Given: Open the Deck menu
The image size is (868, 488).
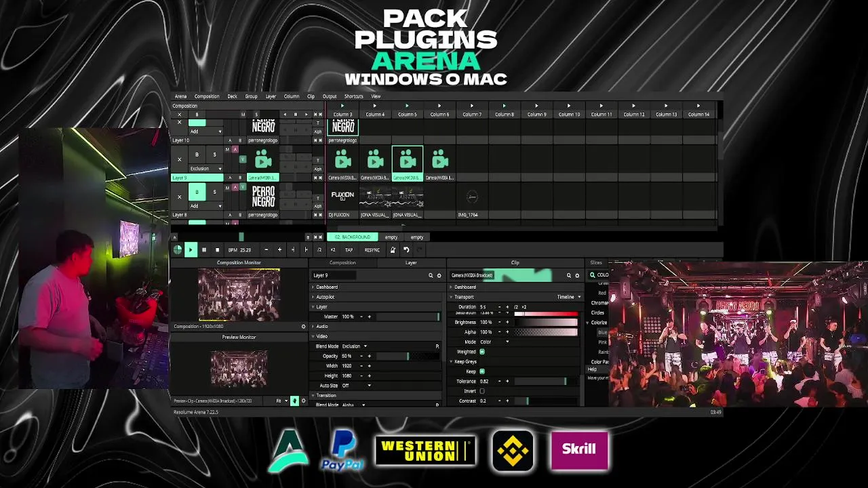Looking at the screenshot, I should [232, 96].
